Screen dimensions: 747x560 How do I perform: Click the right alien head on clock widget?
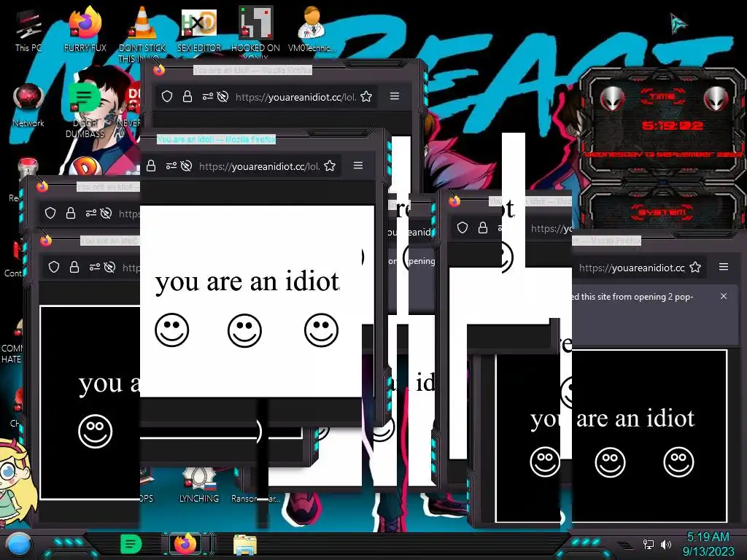click(716, 99)
